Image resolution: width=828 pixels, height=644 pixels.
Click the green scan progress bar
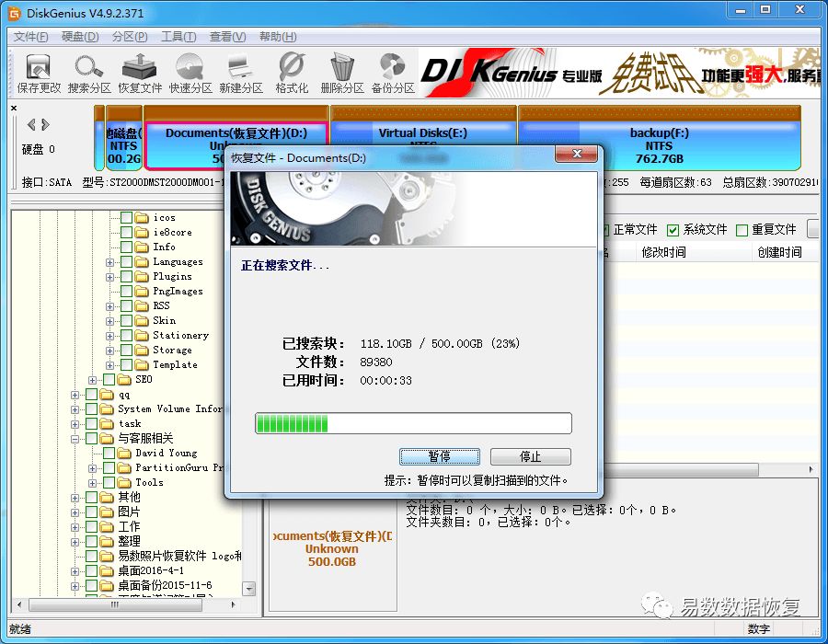(x=413, y=423)
